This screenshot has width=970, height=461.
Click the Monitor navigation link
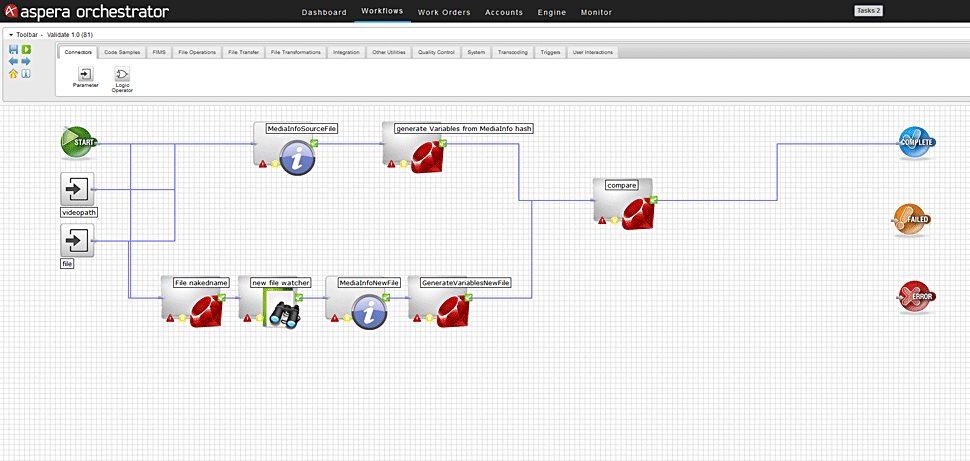(x=596, y=12)
